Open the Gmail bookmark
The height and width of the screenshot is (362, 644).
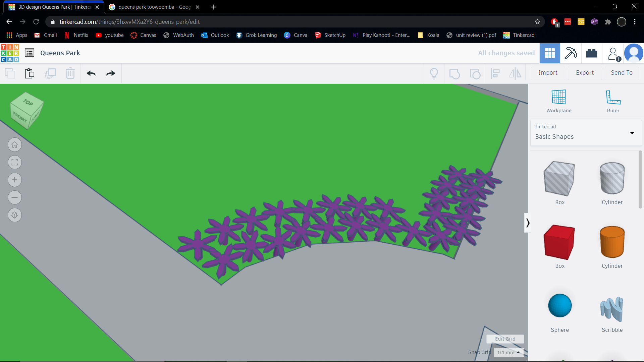click(x=46, y=35)
